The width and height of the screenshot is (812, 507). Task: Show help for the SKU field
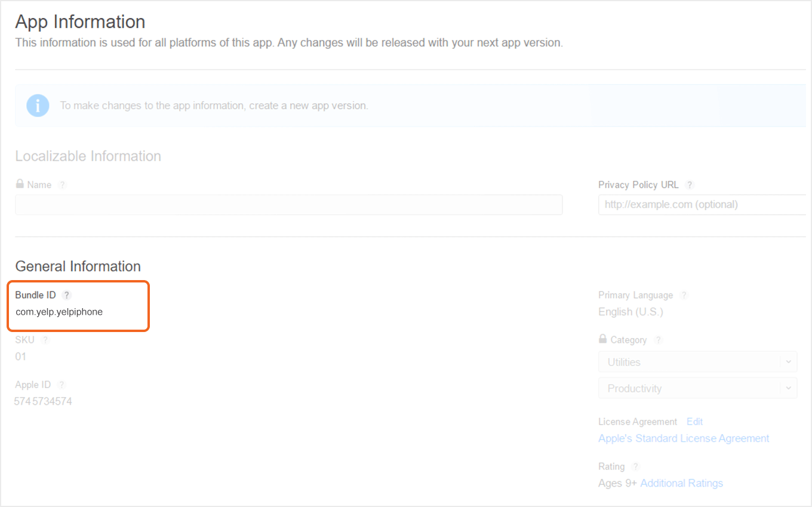(x=45, y=340)
